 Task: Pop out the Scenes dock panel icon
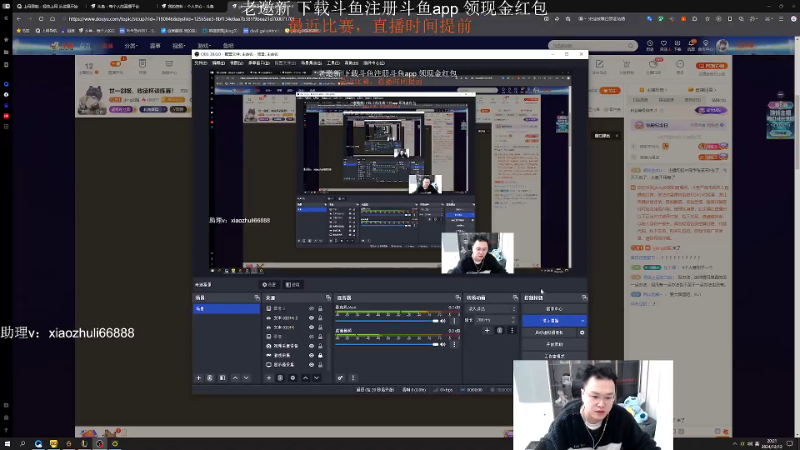[257, 297]
